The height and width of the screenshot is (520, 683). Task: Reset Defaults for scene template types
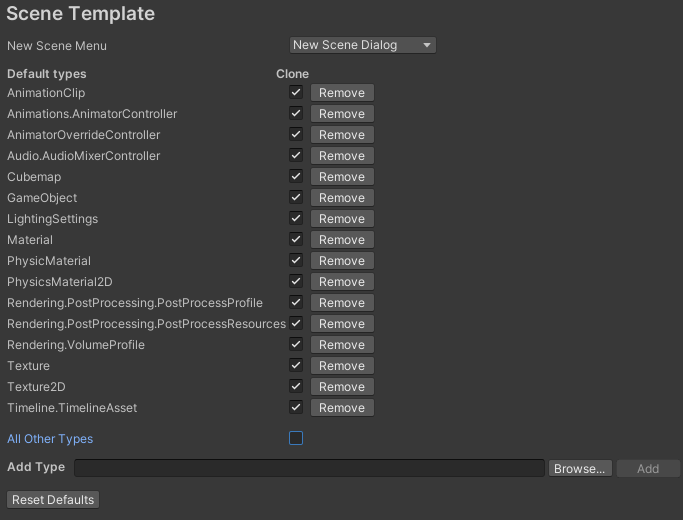click(53, 500)
